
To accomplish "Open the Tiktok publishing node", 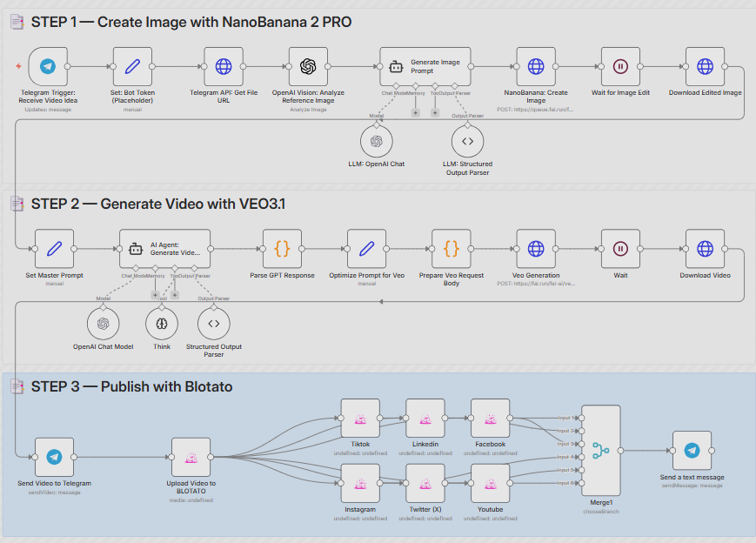I will (360, 418).
